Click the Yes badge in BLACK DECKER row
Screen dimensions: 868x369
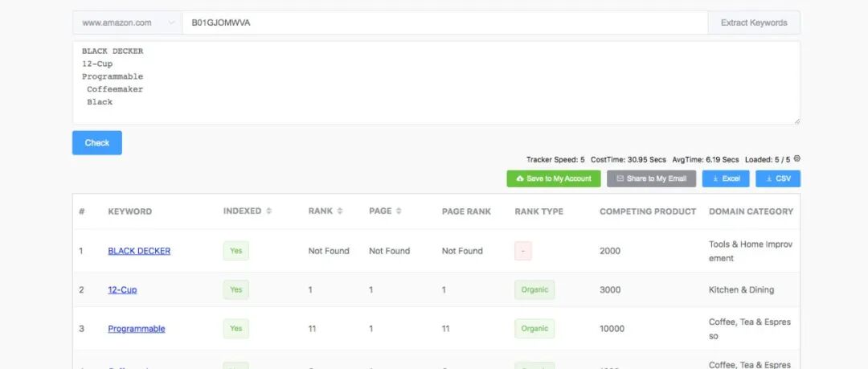click(235, 251)
